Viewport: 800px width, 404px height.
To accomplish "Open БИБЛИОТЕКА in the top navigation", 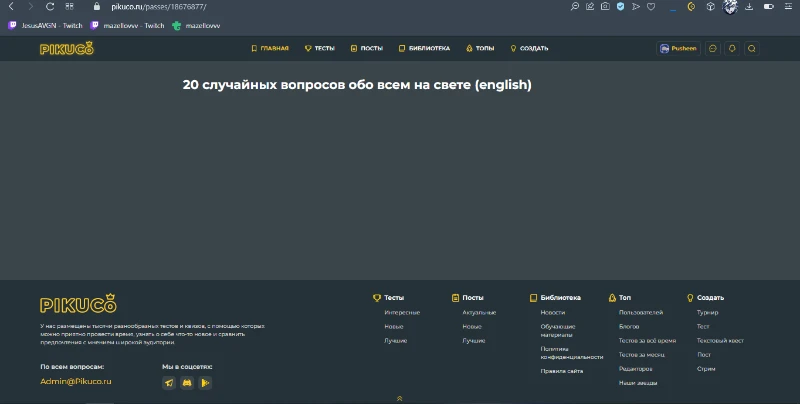I will pos(424,48).
